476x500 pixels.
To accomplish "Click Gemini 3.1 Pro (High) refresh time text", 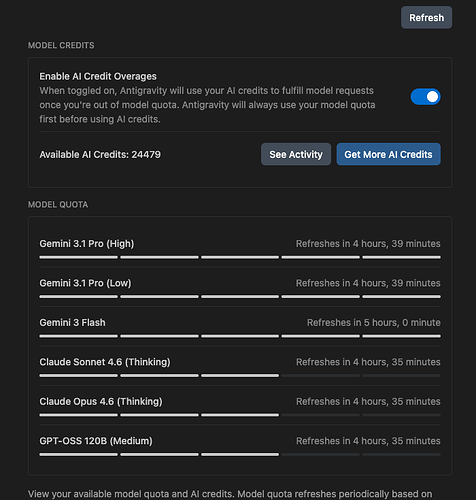I will [x=368, y=244].
